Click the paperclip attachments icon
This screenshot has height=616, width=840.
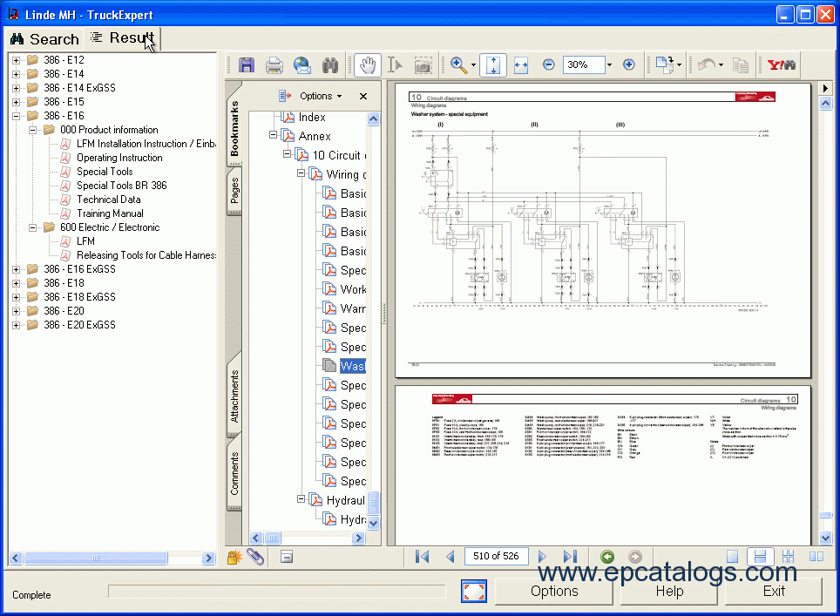coord(255,557)
